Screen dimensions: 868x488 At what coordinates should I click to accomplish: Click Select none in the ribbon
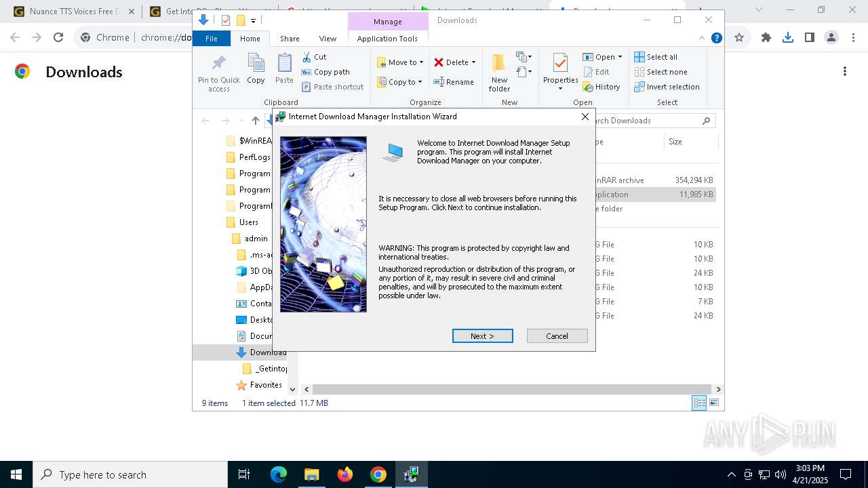(660, 72)
